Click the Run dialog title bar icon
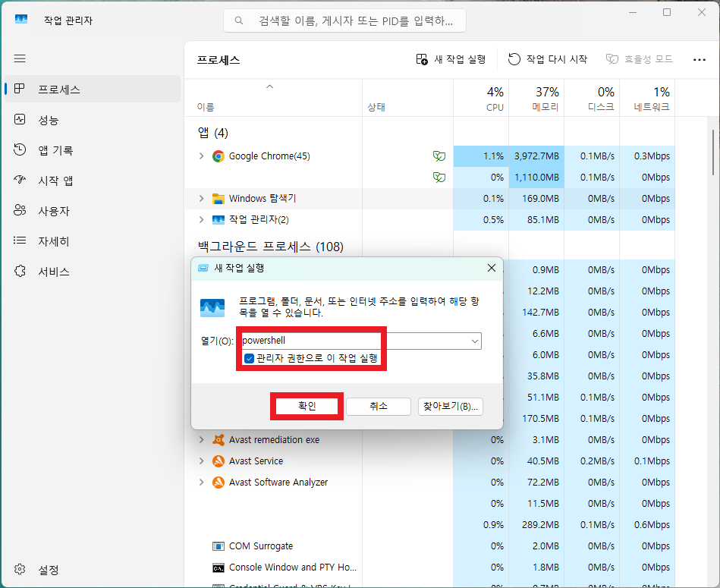 [203, 268]
